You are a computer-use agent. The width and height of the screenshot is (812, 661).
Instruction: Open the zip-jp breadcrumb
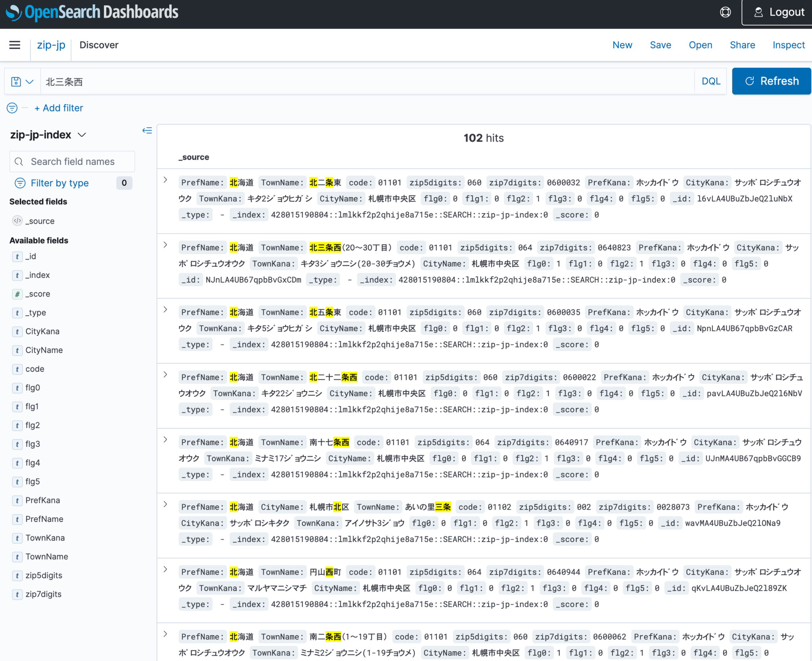click(x=51, y=45)
